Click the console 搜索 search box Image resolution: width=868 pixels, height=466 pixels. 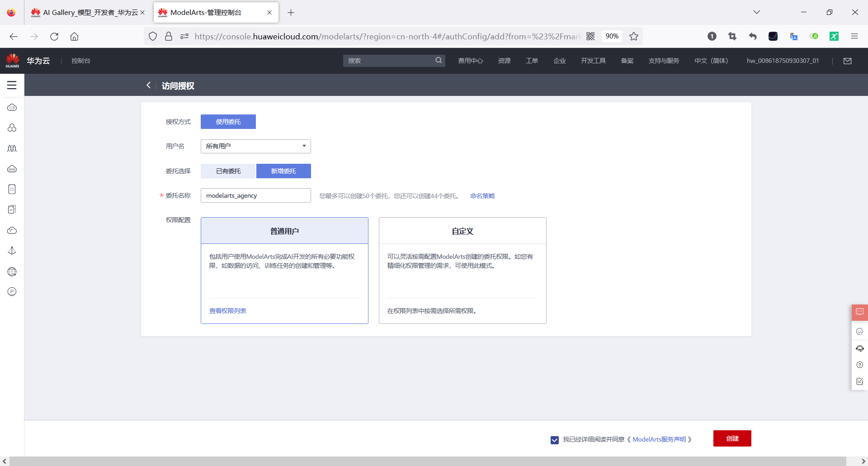(389, 61)
